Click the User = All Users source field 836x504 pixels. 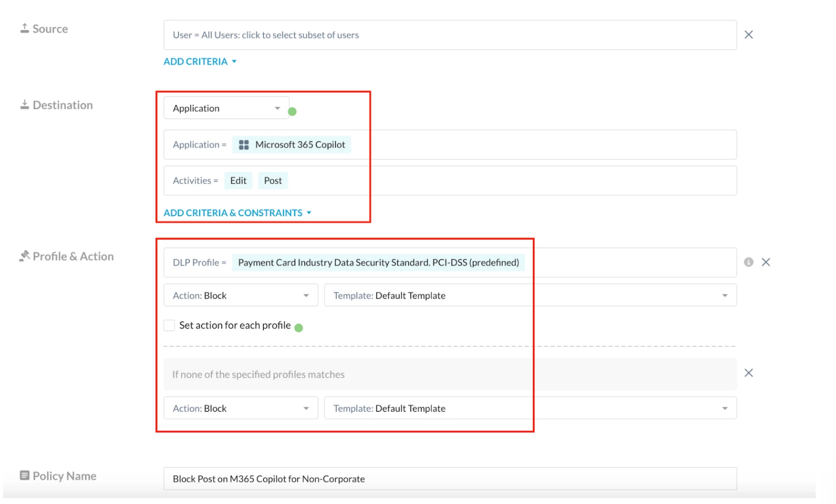point(450,35)
